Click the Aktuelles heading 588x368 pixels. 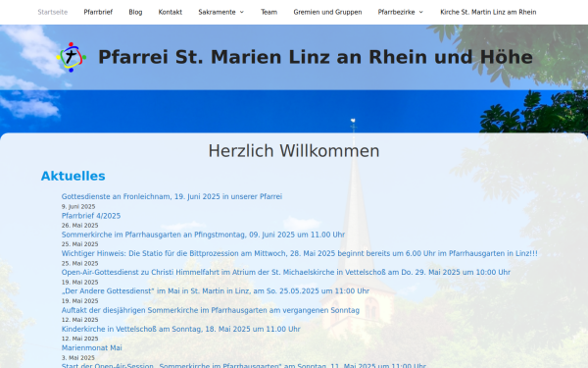[73, 176]
